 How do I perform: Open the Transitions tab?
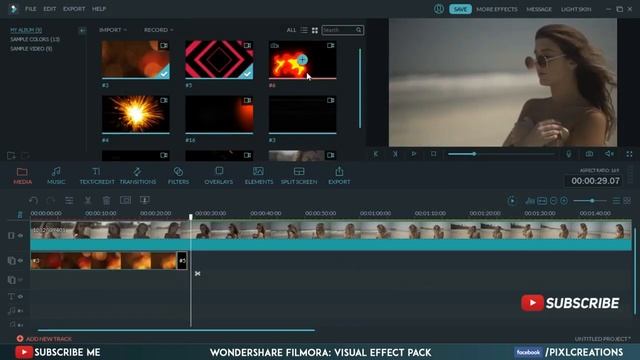(138, 176)
